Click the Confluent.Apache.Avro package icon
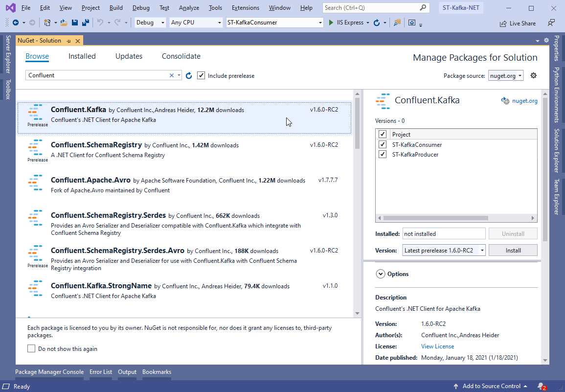The image size is (565, 392). coord(35,183)
